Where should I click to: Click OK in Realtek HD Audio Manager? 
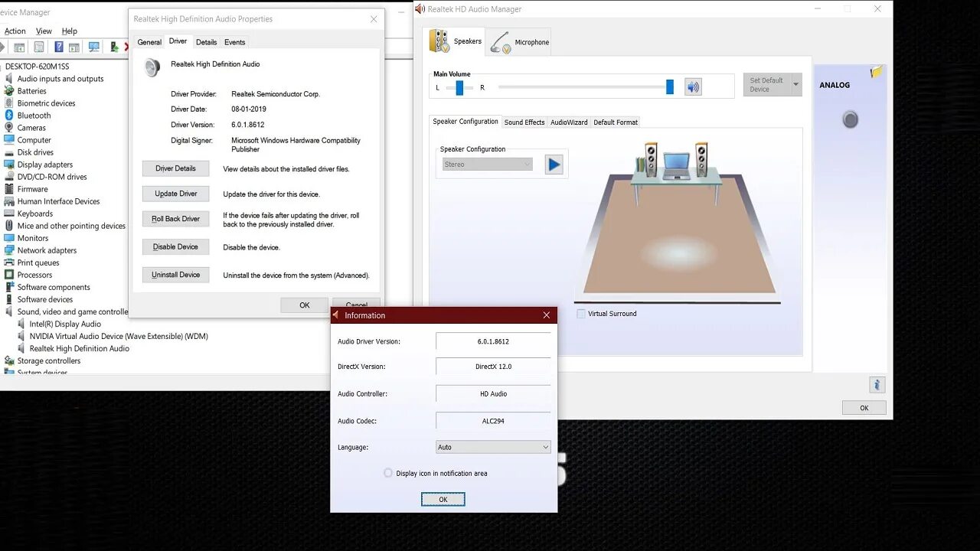[864, 408]
